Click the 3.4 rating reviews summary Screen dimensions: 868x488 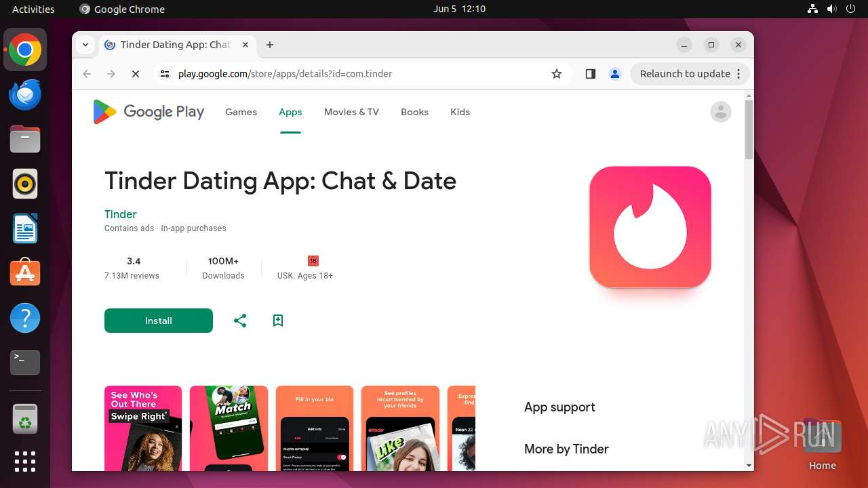[132, 268]
